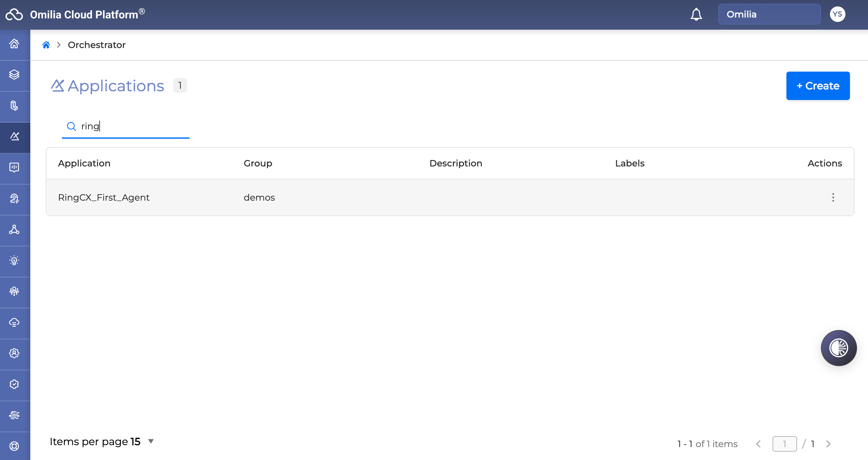
Task: Open the Omilia organization selector
Action: [769, 15]
